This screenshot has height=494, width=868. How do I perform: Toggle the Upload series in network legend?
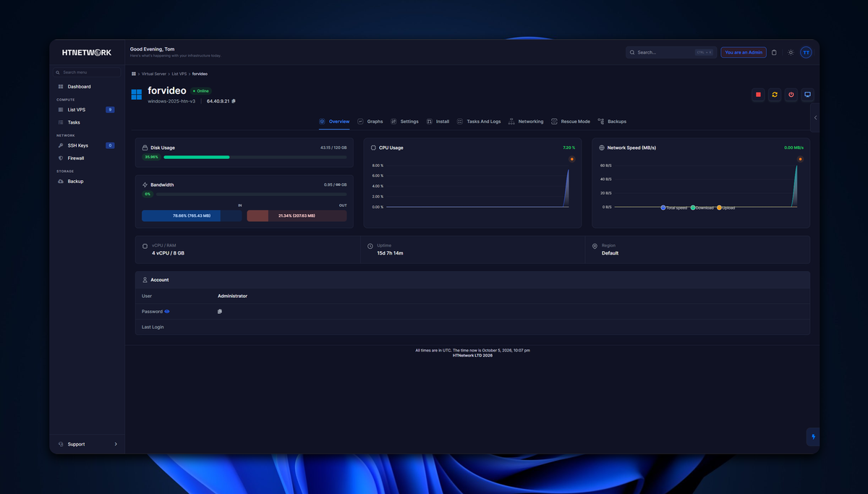tap(726, 208)
